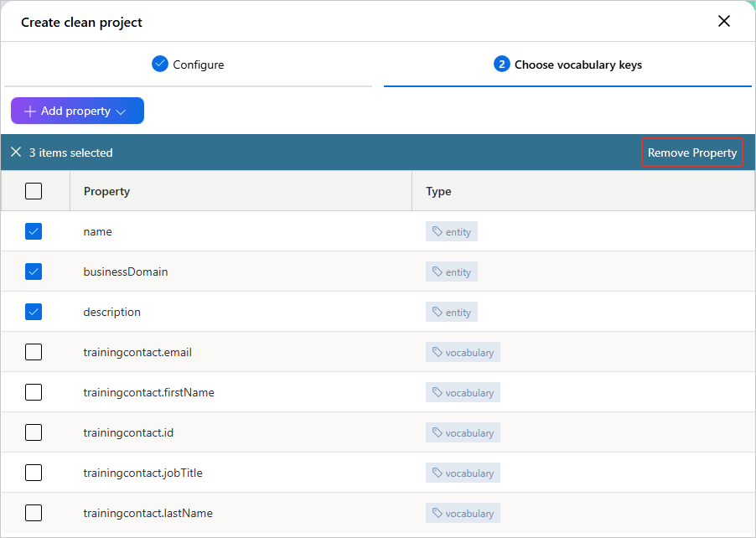Click the vocabulary tag for trainingcontact.id
This screenshot has width=756, height=538.
(x=463, y=432)
